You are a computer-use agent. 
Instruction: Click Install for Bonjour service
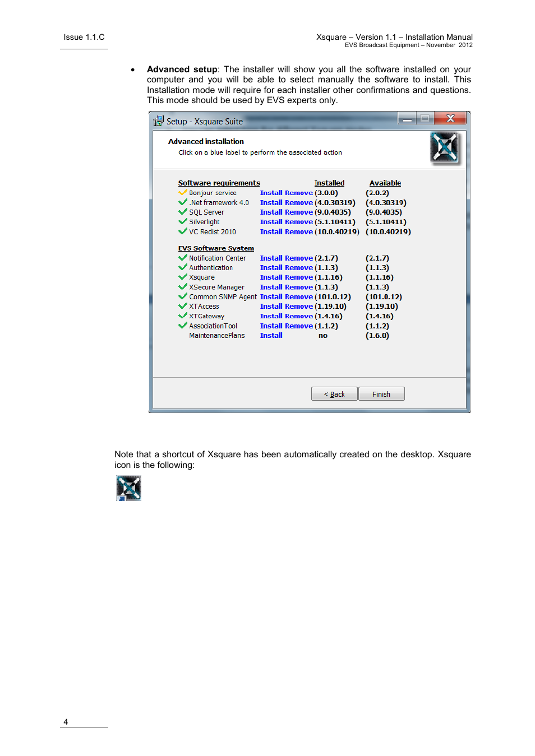(x=271, y=193)
